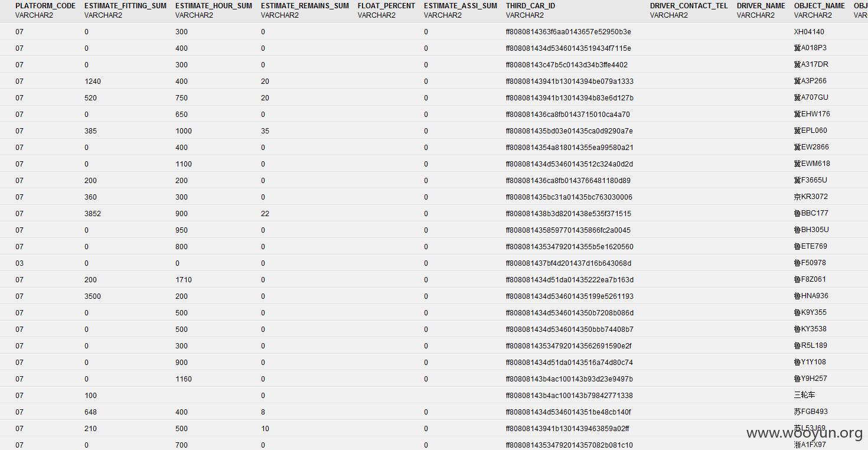Select hour sum value 950
868x450 pixels.
[182, 230]
